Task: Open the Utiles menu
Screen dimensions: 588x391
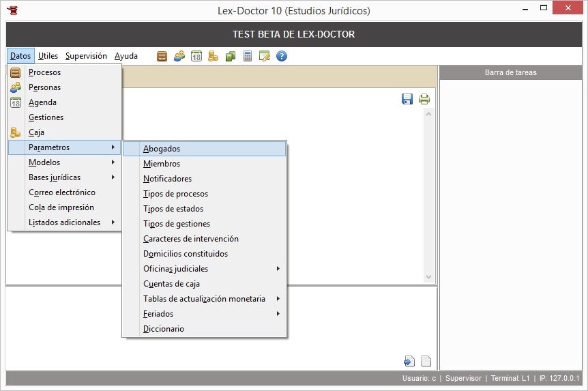Action: (x=48, y=56)
